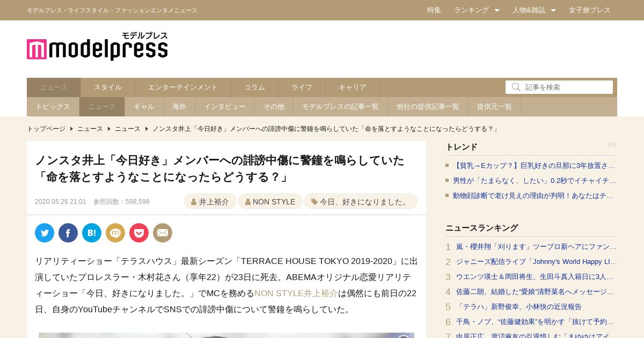644x338 pixels.
Task: Select the コラム tab
Action: coord(255,87)
